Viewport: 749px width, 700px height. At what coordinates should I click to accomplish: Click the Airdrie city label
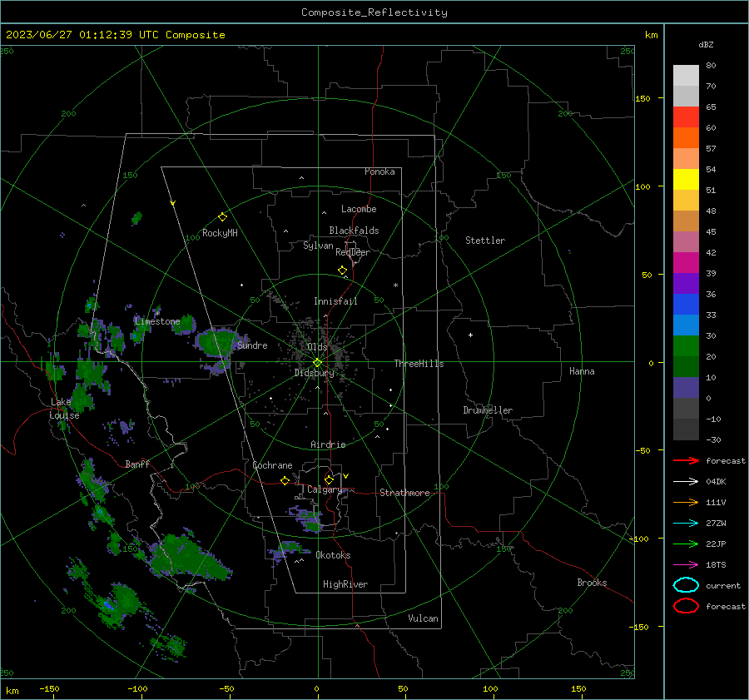point(328,444)
